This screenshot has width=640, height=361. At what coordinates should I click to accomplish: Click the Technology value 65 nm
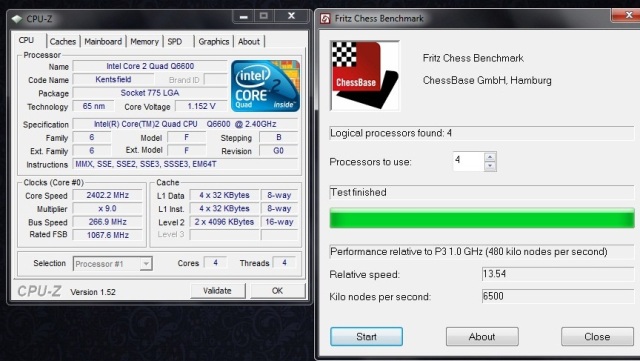(x=93, y=106)
